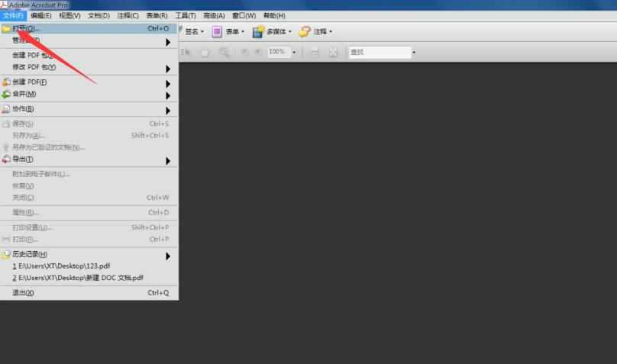The height and width of the screenshot is (364, 617).
Task: Choose the 恢复(V) menu entry
Action: point(89,186)
